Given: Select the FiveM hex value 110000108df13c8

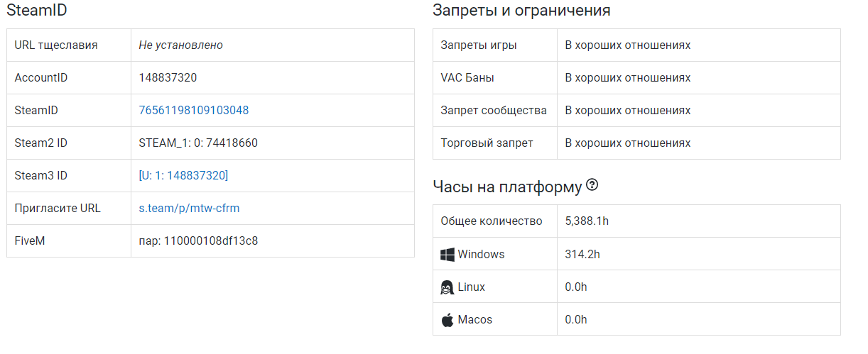Looking at the screenshot, I should pos(211,241).
